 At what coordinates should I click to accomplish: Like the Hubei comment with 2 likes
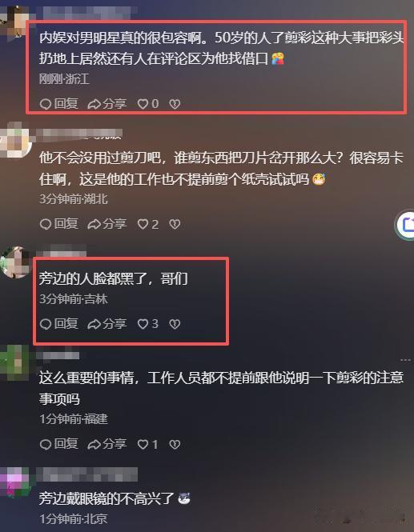pyautogui.click(x=147, y=224)
